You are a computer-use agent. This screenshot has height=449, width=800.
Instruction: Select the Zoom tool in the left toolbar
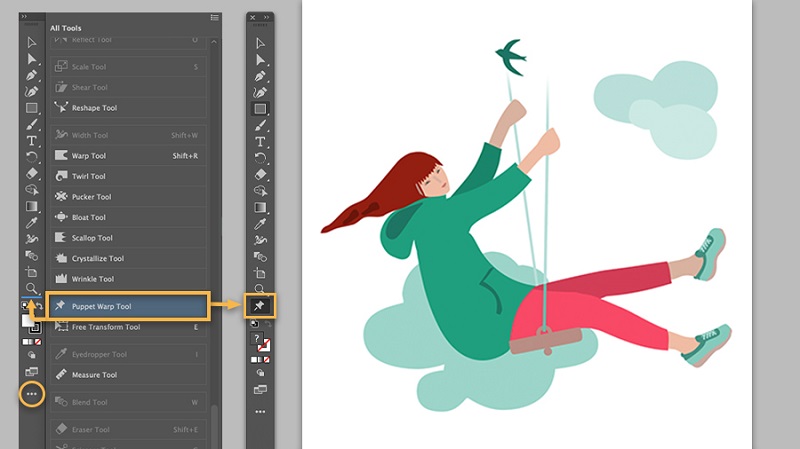(32, 288)
